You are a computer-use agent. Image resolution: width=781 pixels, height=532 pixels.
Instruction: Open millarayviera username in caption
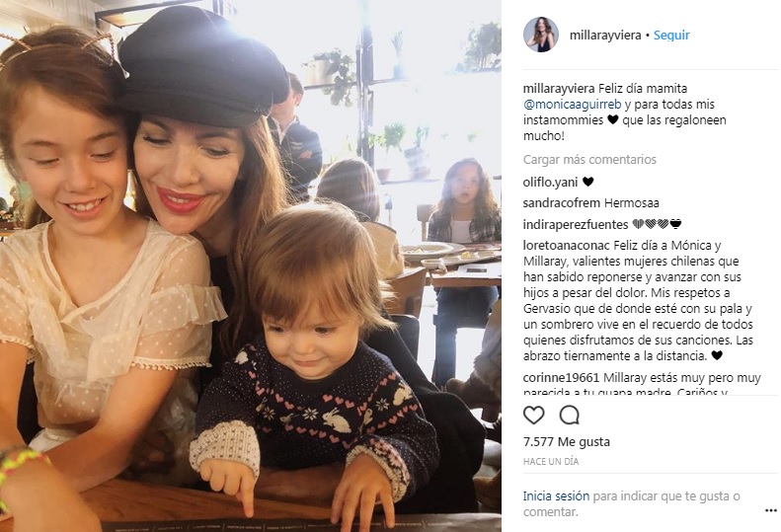tap(559, 89)
